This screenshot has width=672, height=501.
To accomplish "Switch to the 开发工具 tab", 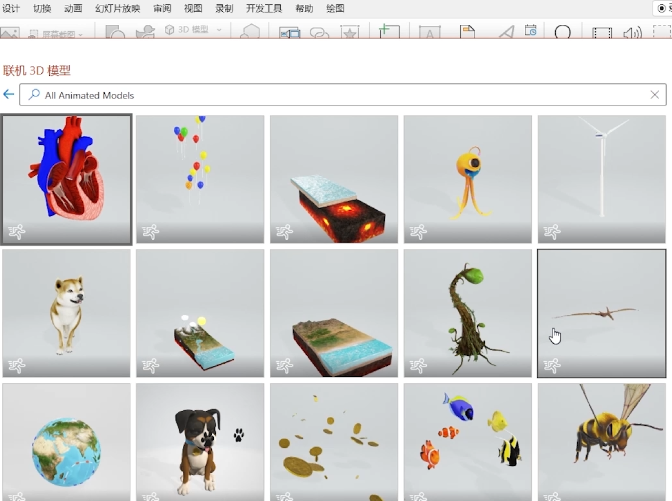I will coord(264,8).
